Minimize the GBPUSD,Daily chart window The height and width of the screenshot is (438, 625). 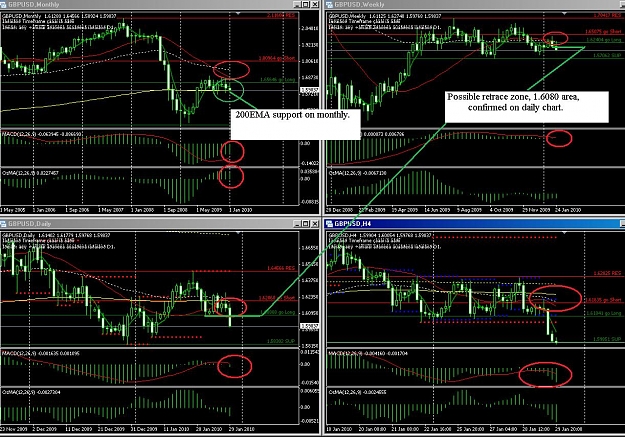click(x=297, y=224)
